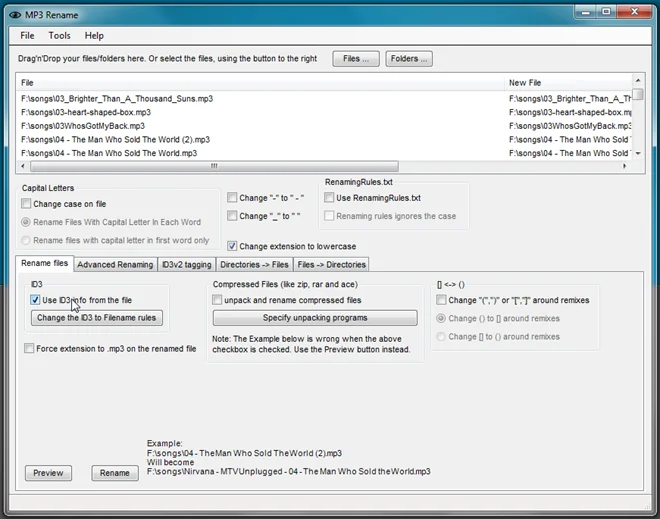Click the horizontal scroll left arrow
Image resolution: width=660 pixels, height=519 pixels.
coord(23,166)
